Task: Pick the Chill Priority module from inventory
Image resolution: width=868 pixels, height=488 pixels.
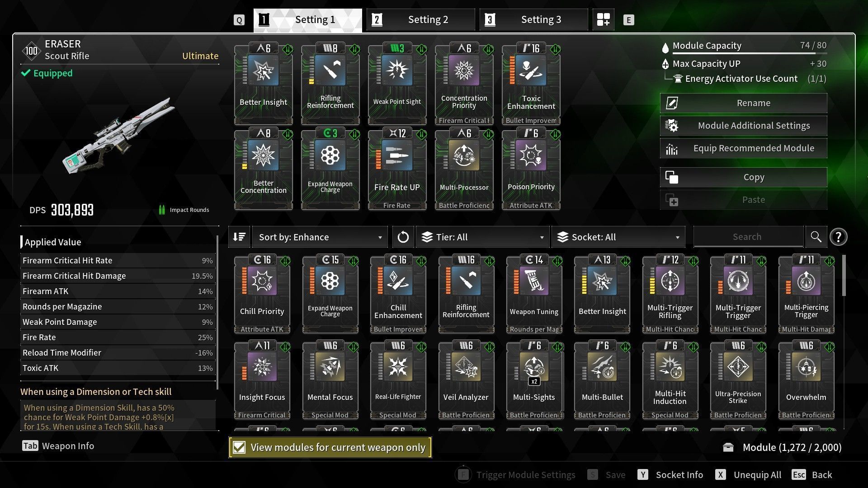Action: [262, 294]
